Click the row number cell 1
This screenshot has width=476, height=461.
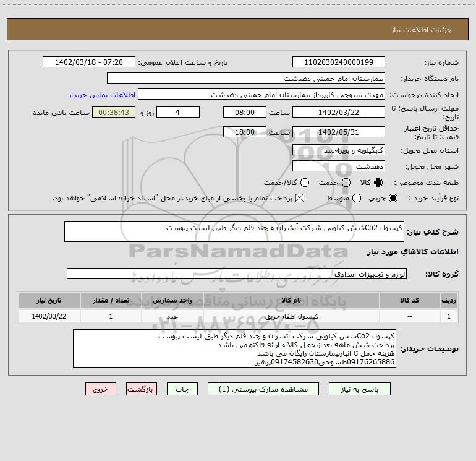click(449, 316)
